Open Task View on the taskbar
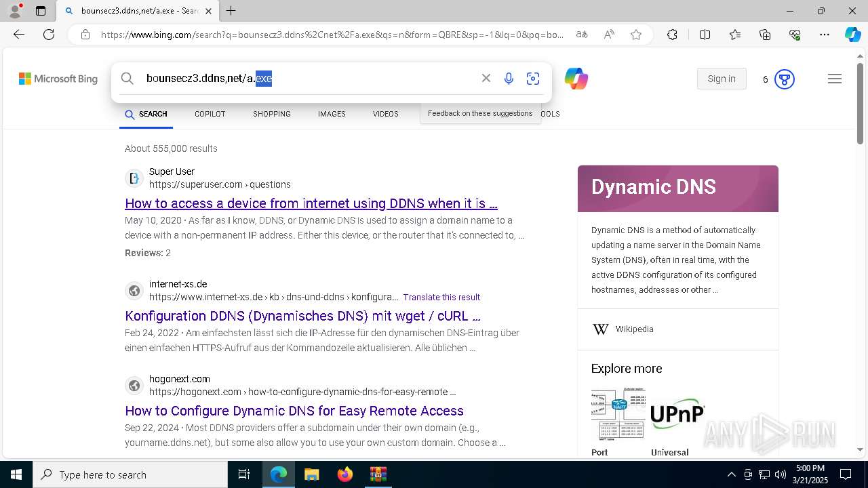The height and width of the screenshot is (488, 868). [x=244, y=474]
